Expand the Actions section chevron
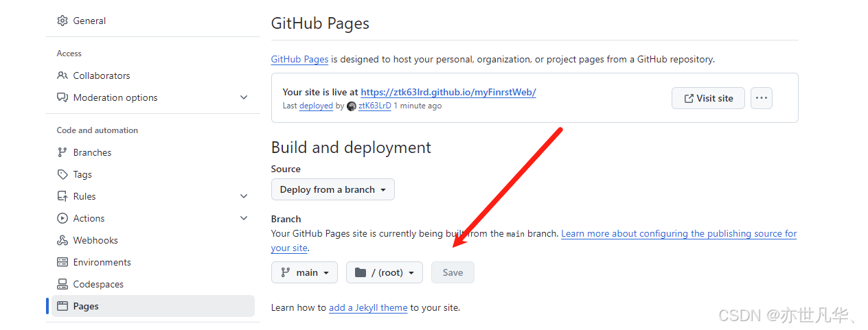The width and height of the screenshot is (868, 330). click(244, 218)
